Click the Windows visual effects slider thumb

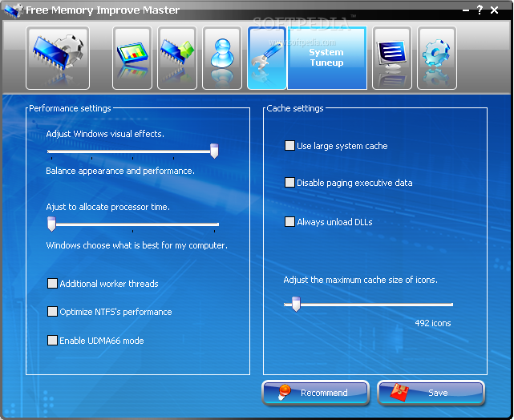[x=214, y=151]
